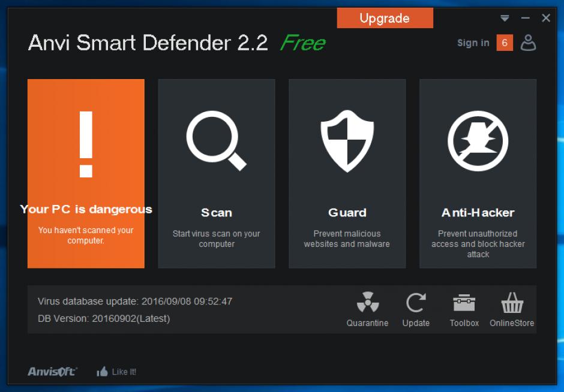Screen dimensions: 564x392
Task: Click 'Prevent unauthorized access' description text
Action: [478, 243]
